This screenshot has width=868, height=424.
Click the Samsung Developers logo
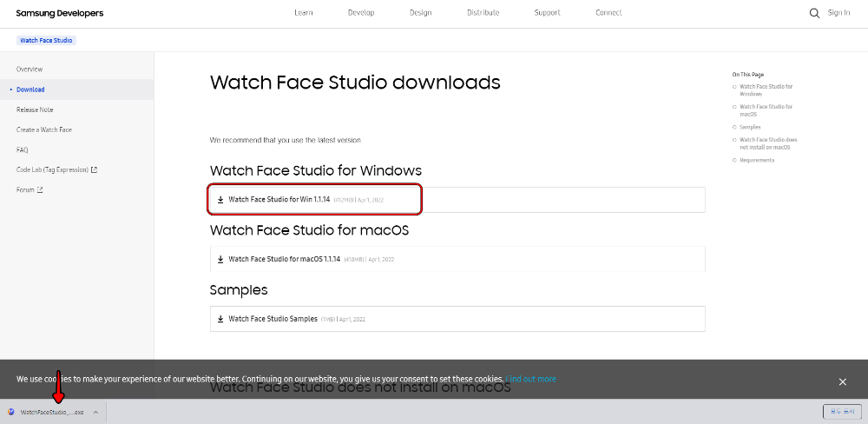(59, 13)
